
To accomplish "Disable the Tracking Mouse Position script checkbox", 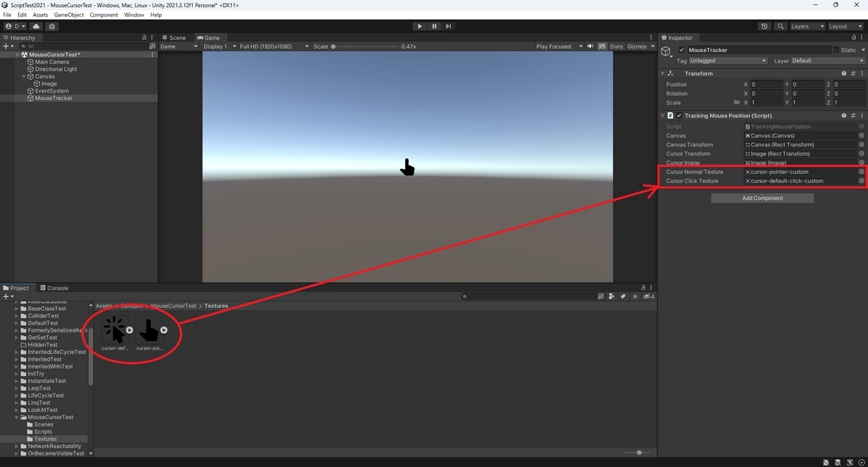I will coord(678,116).
